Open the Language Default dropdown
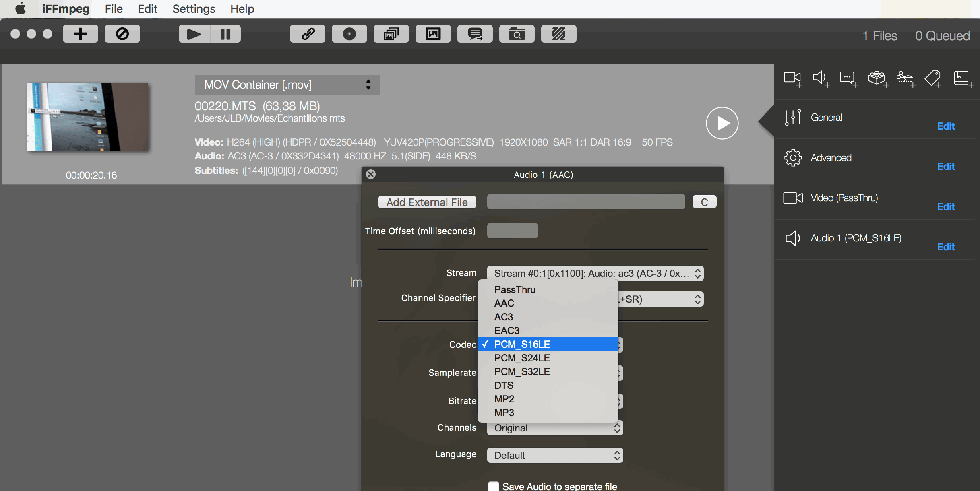Screen dimensions: 980x491 click(x=555, y=455)
